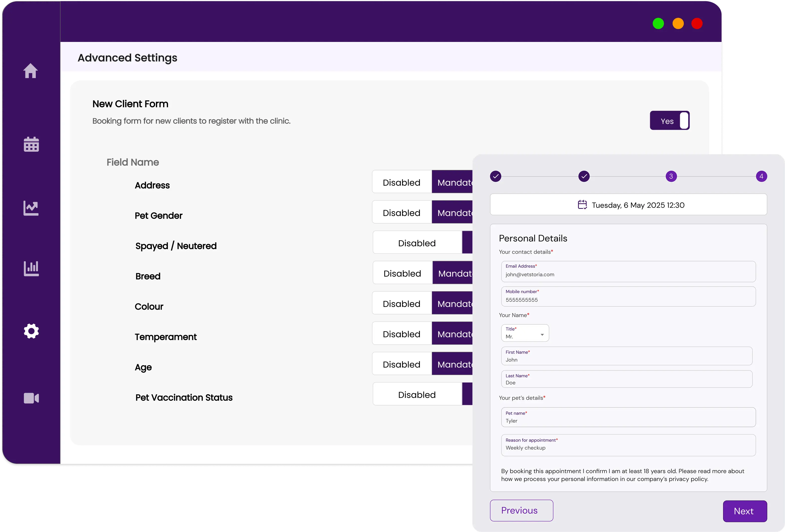Image resolution: width=785 pixels, height=532 pixels.
Task: Set Spayed / Neutered to Disabled
Action: coord(417,243)
